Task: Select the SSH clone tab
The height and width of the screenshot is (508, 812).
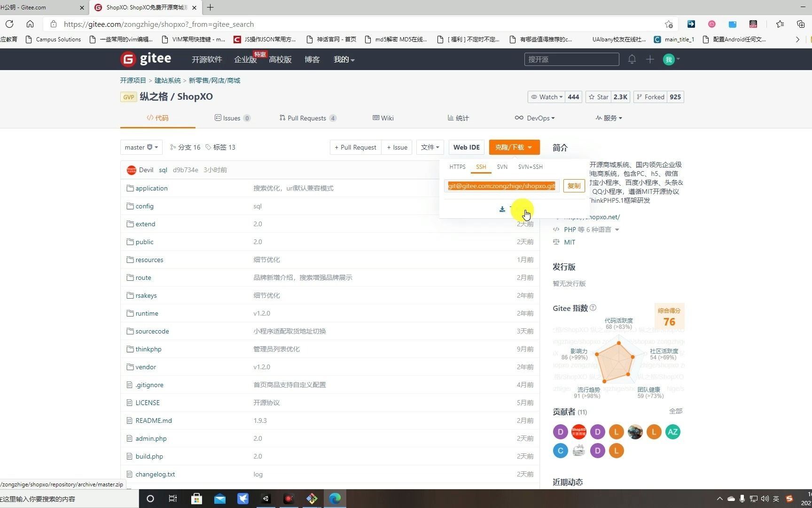Action: 481,167
